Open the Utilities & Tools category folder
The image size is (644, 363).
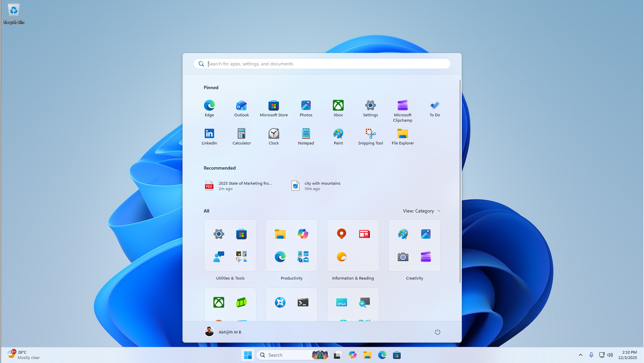tap(230, 245)
